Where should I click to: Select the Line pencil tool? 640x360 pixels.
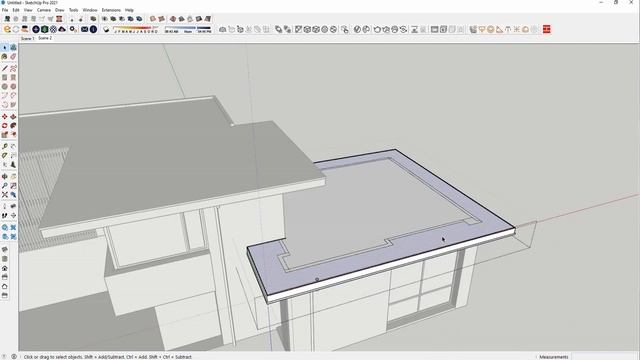4,69
